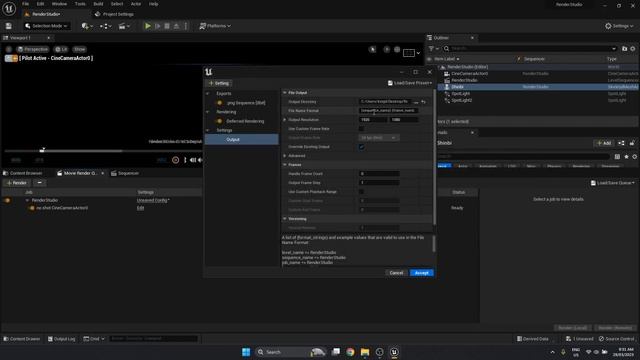Click the Handle Frame Count value field

379,174
